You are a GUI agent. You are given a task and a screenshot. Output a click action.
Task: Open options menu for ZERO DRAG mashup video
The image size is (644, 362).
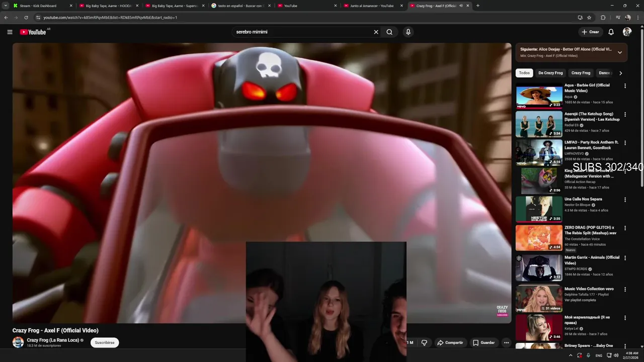[625, 228]
